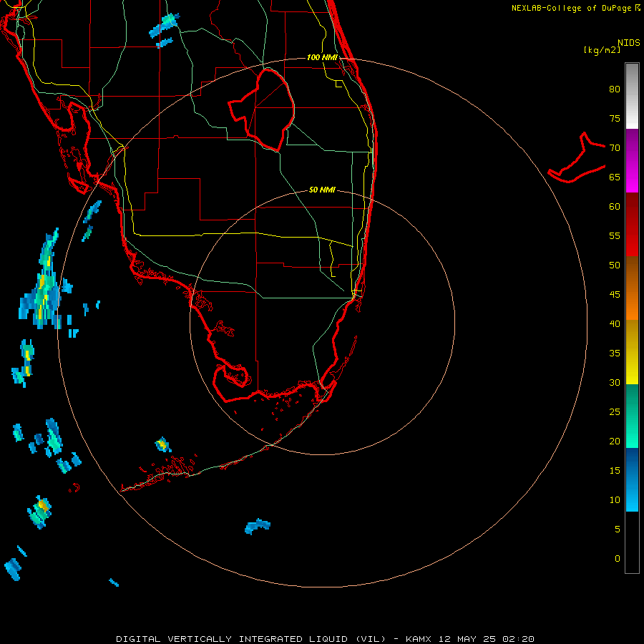Pick the yellow segment of the color scale
644x644 pixels.
pos(632,352)
